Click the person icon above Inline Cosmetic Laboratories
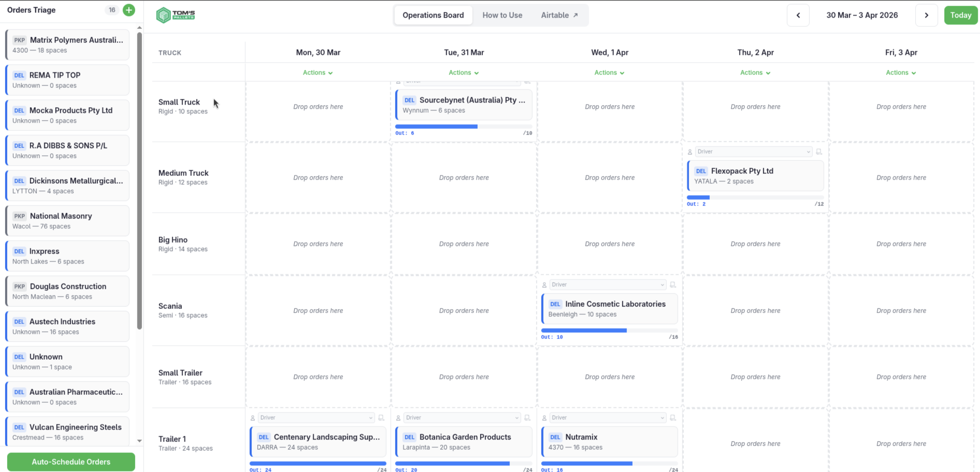Image resolution: width=980 pixels, height=472 pixels. pos(544,285)
